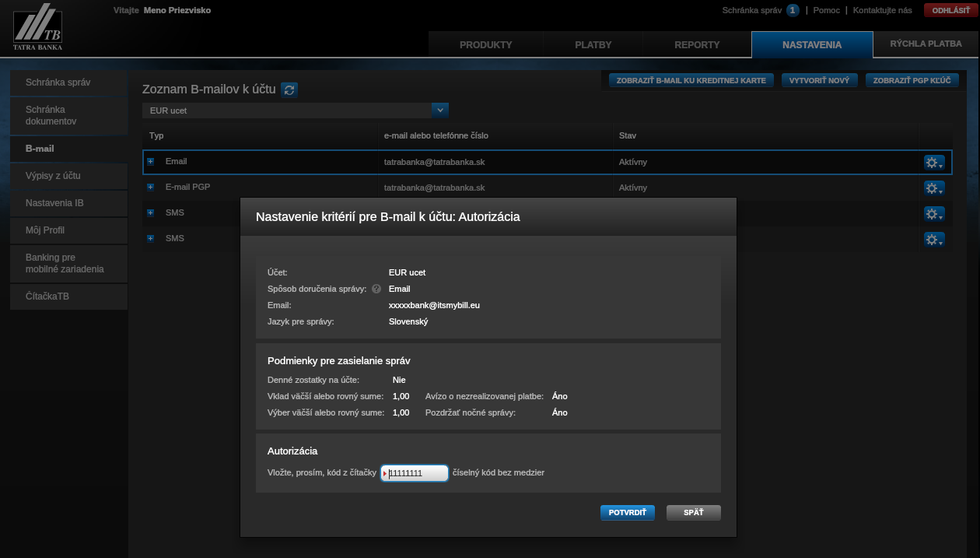Open the Pomoc help link

click(x=826, y=10)
